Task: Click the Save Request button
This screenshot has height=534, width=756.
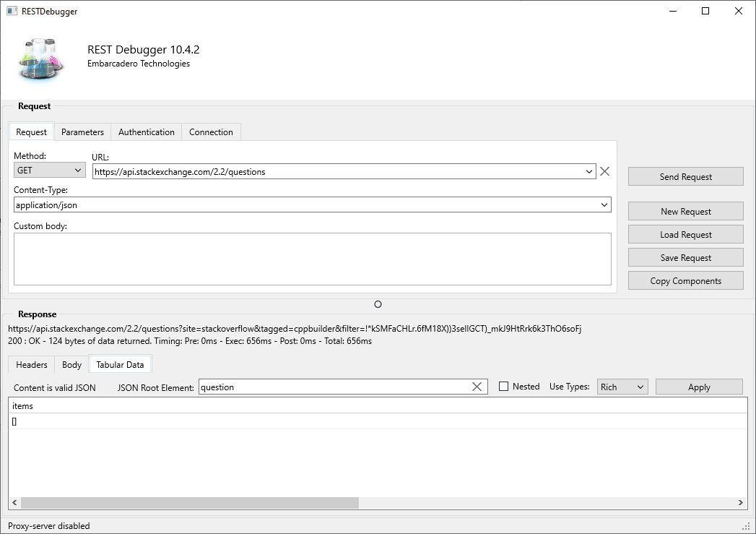Action: [x=686, y=257]
